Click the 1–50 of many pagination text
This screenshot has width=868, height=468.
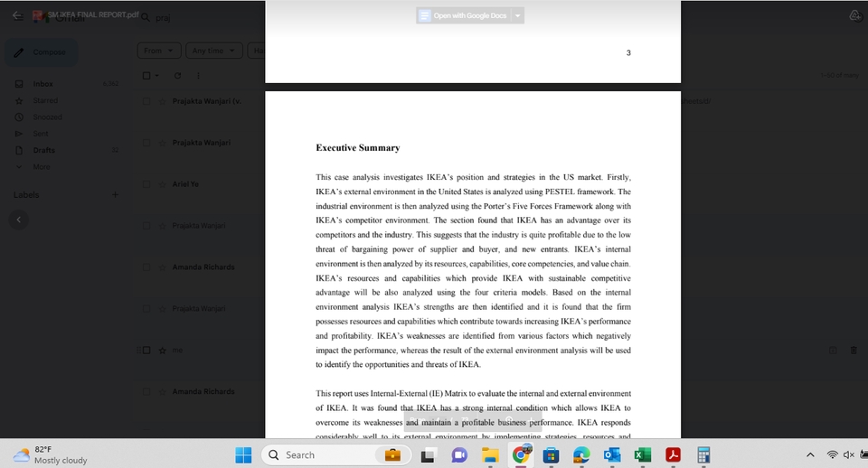point(840,75)
